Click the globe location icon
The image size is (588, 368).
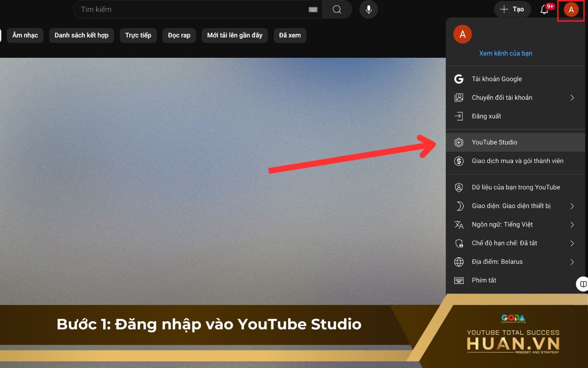coord(459,262)
